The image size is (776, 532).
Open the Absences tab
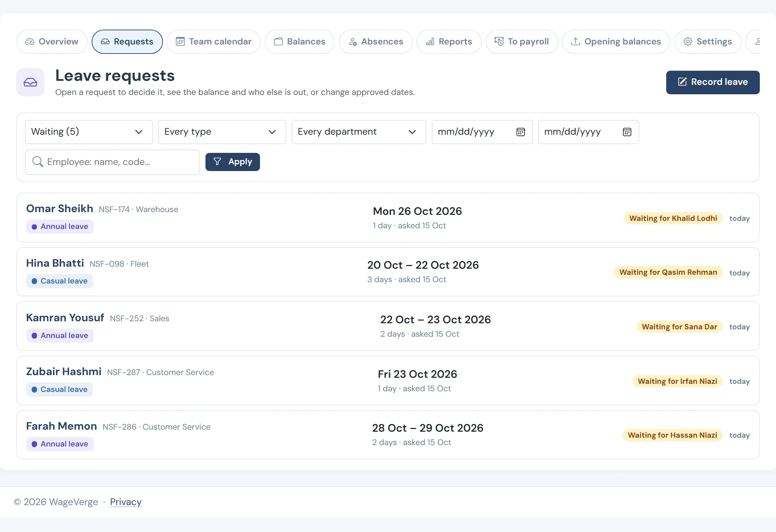pyautogui.click(x=376, y=42)
